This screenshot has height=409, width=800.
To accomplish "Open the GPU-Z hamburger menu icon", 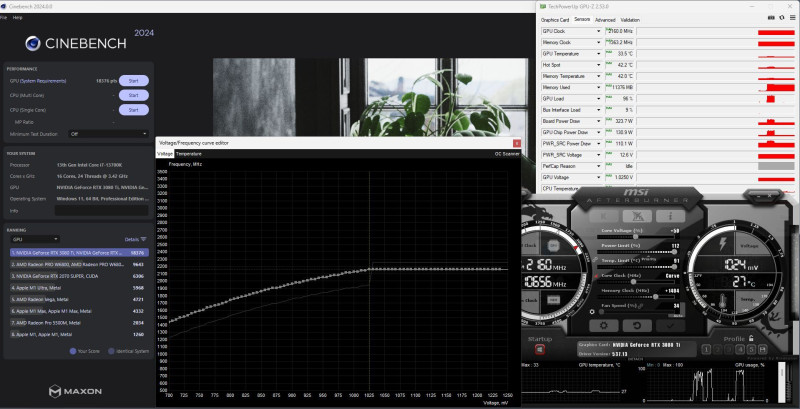I will (792, 17).
